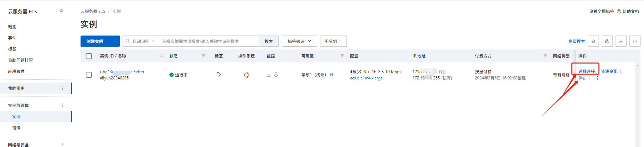The width and height of the screenshot is (644, 147).
Task: Open the 标签筛选 dropdown
Action: [299, 41]
